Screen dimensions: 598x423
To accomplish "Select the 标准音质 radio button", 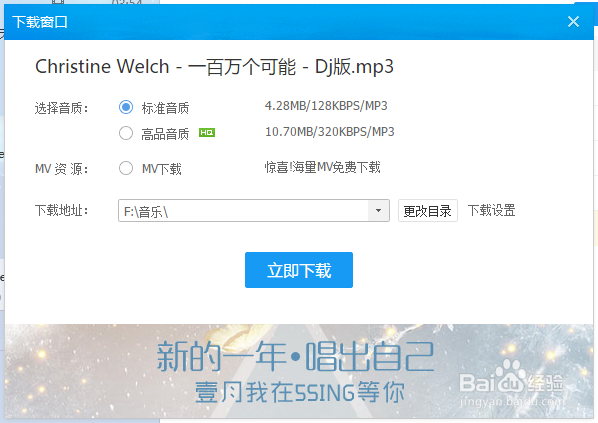I will click(x=126, y=107).
